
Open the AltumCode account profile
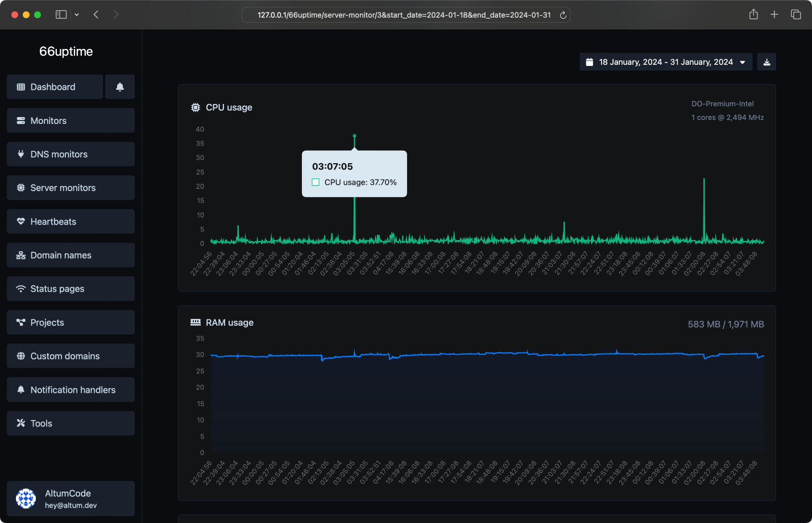point(71,499)
